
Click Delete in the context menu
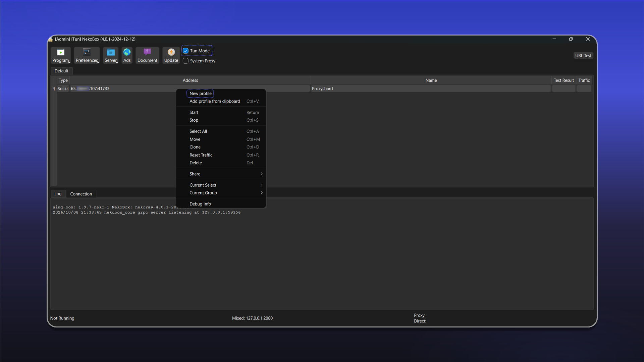coord(221,163)
